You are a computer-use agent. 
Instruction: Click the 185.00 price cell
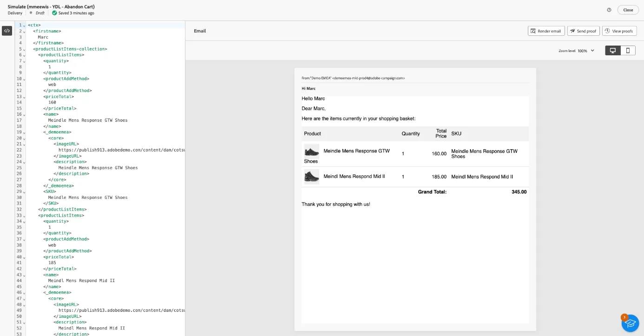coord(439,177)
